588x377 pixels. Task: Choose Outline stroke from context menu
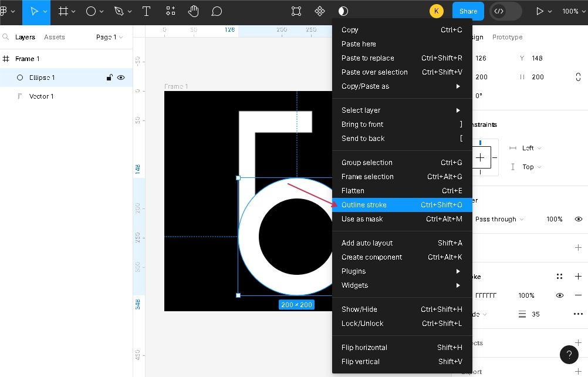[x=364, y=205]
